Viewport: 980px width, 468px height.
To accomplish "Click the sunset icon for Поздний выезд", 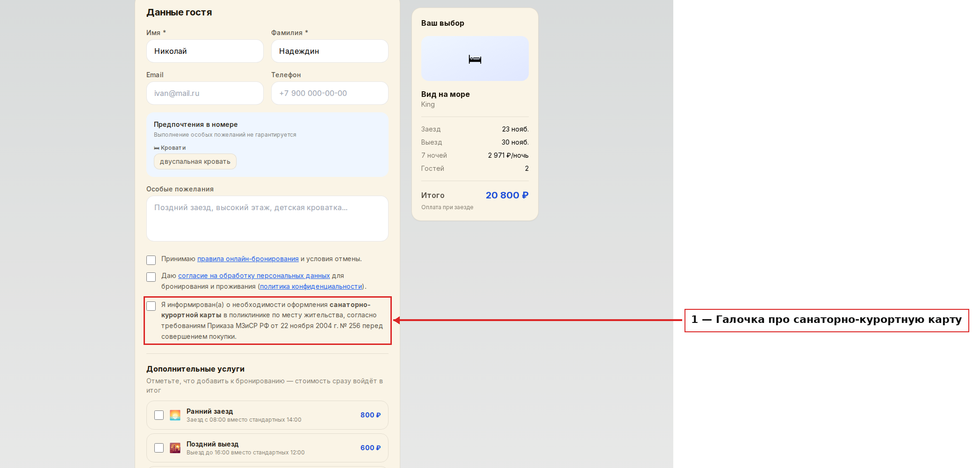I will click(x=175, y=448).
